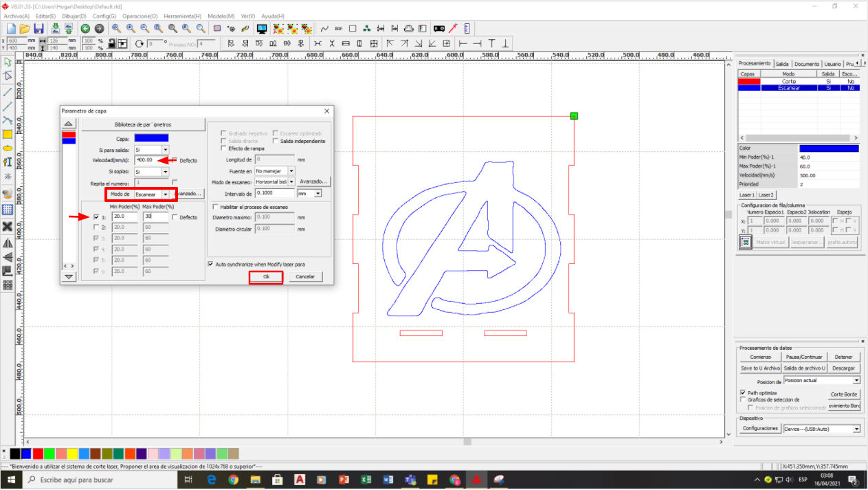The width and height of the screenshot is (868, 490).
Task: Select the node edit tool in left toolbar
Action: [x=8, y=76]
